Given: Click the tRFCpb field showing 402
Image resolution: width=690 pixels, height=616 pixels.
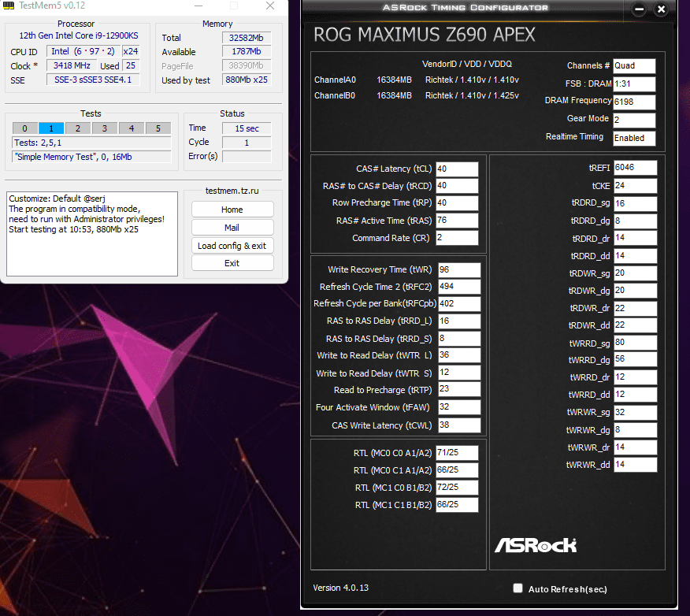Looking at the screenshot, I should [x=459, y=303].
